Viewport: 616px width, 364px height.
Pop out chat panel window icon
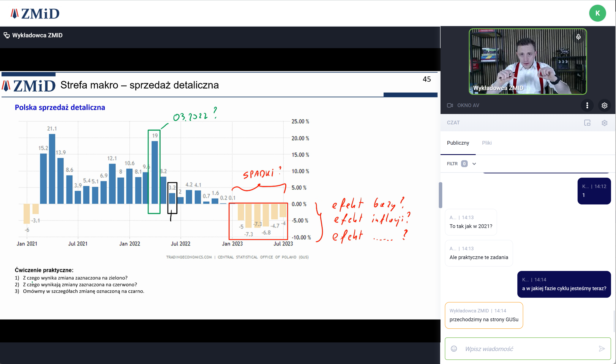point(587,123)
